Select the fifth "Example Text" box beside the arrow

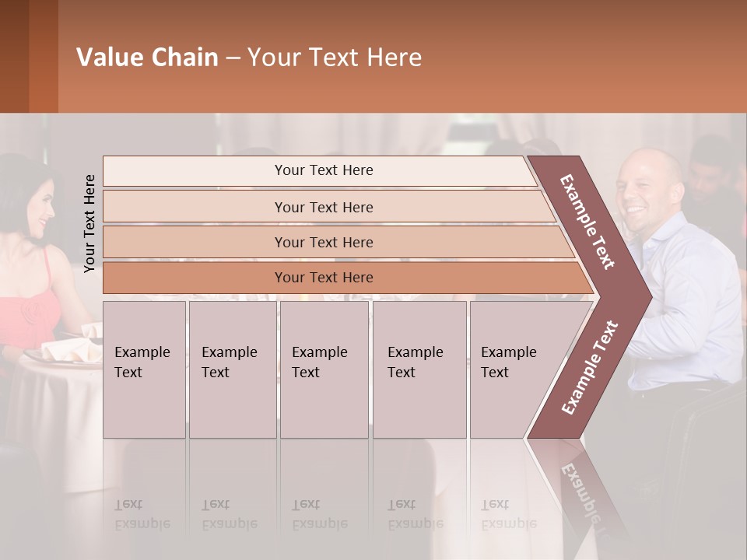tap(506, 369)
